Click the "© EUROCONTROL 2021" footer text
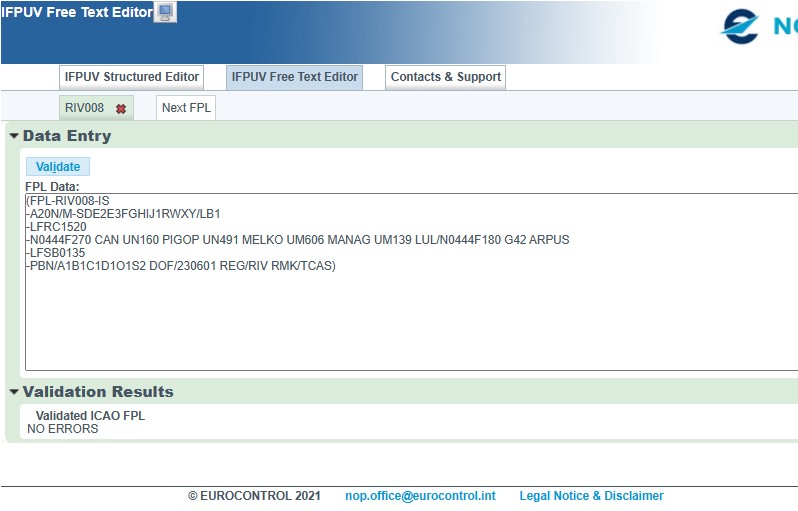This screenshot has width=798, height=511. pos(254,496)
